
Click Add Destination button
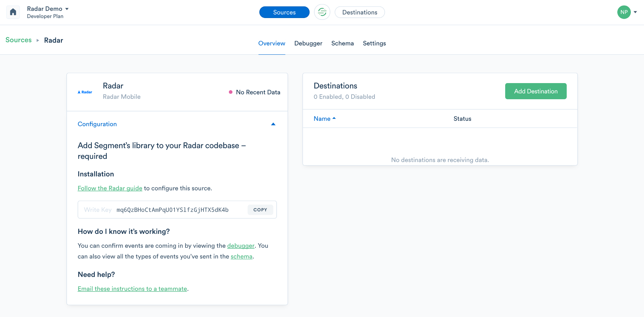(x=536, y=91)
